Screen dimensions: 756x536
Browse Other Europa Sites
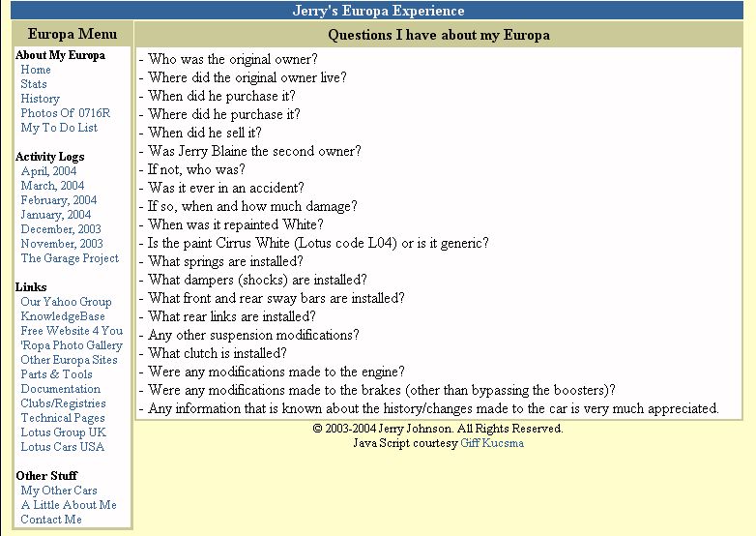pyautogui.click(x=69, y=360)
